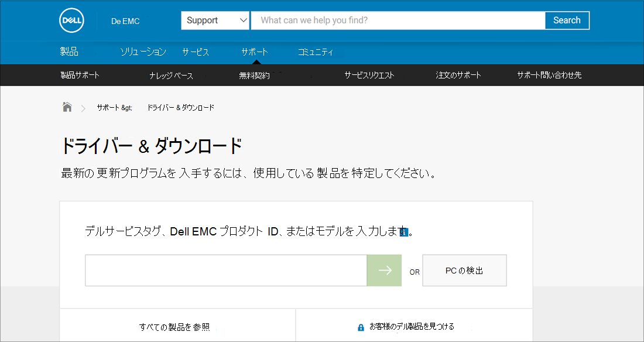644x342 pixels.
Task: Click the ドライバー & ダウンロード heading
Action: tap(152, 146)
